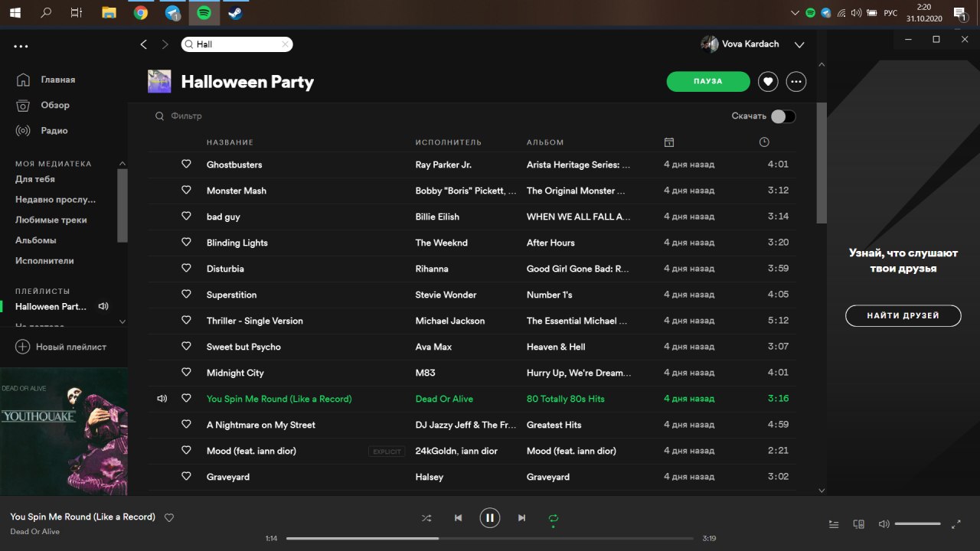Sort by duration clock icon
This screenshot has width=980, height=551.
tap(764, 142)
